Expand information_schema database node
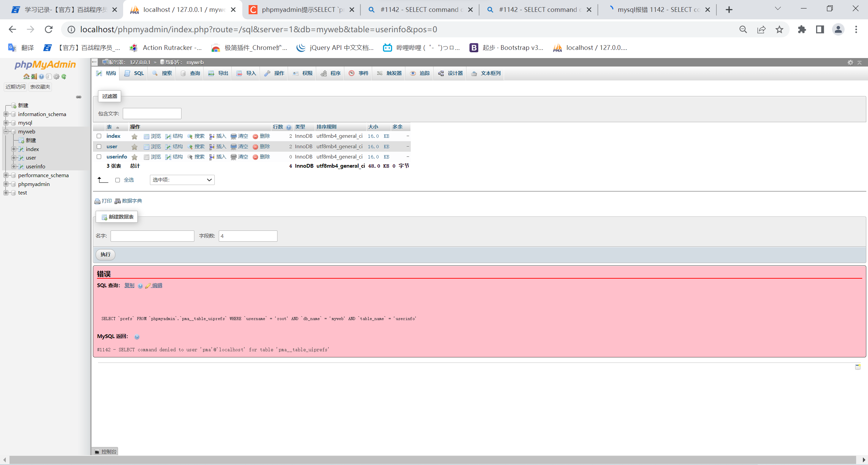Viewport: 868px width, 465px height. point(6,114)
